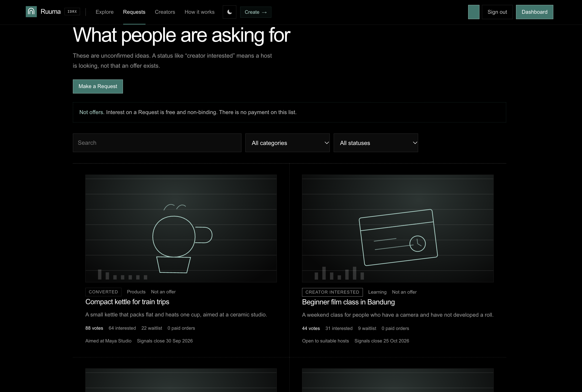Open Beginner film class in Bandung title
582x392 pixels.
pyautogui.click(x=348, y=302)
